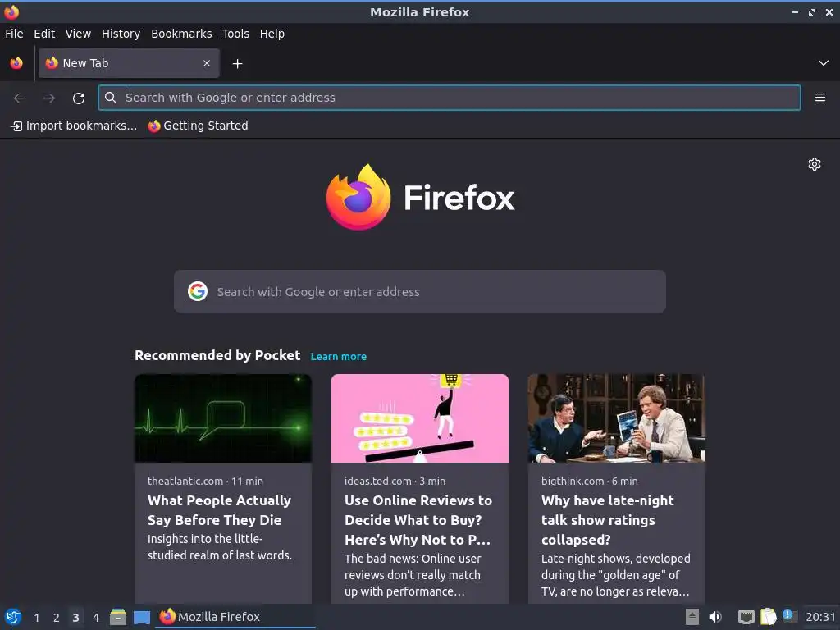Click the address bar search field
The height and width of the screenshot is (630, 840).
(x=449, y=98)
